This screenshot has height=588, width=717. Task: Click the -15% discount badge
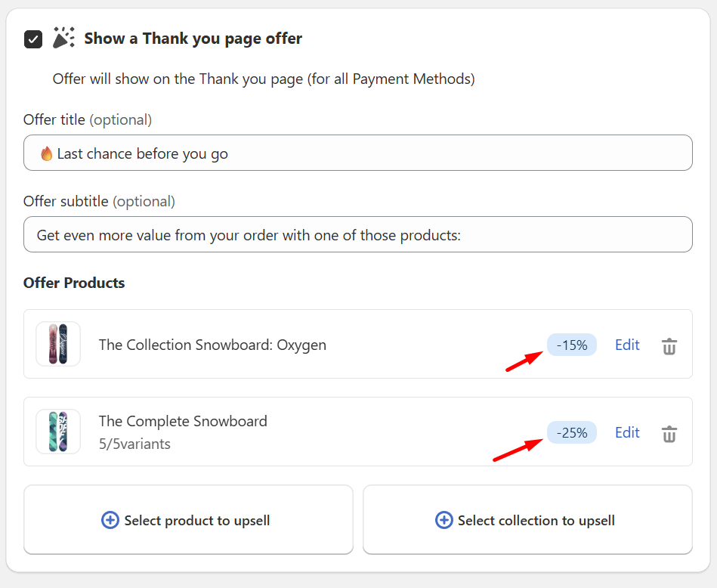click(572, 345)
